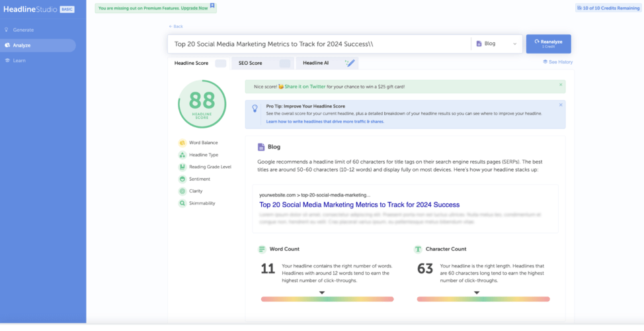Click the Character Count heading

(x=446, y=249)
